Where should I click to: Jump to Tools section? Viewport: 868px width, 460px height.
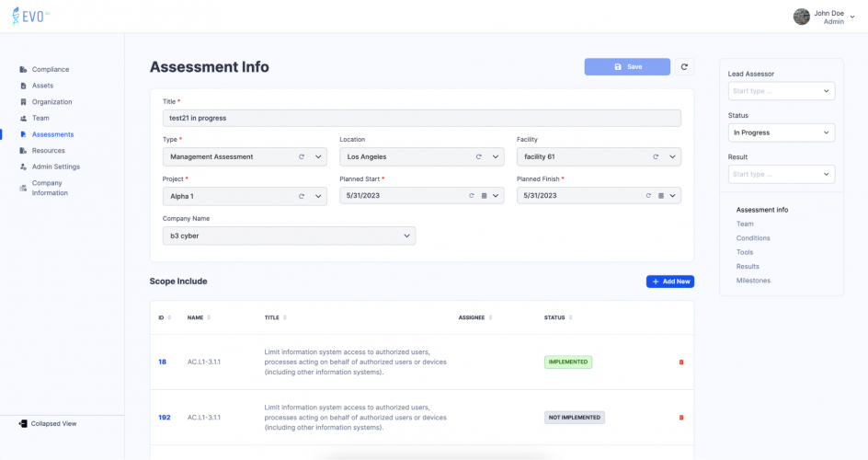point(745,252)
